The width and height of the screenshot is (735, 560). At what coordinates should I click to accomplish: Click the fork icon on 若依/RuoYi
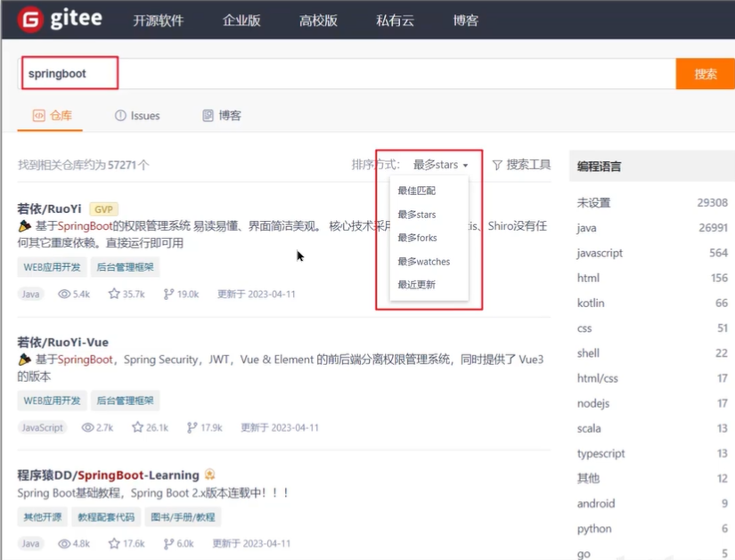coord(168,294)
